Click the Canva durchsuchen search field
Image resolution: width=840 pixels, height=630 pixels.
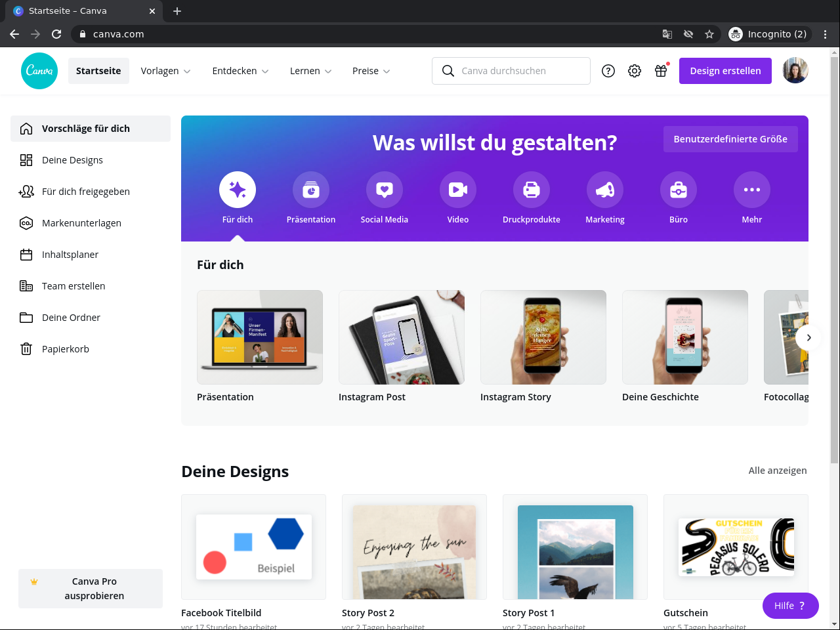[511, 71]
